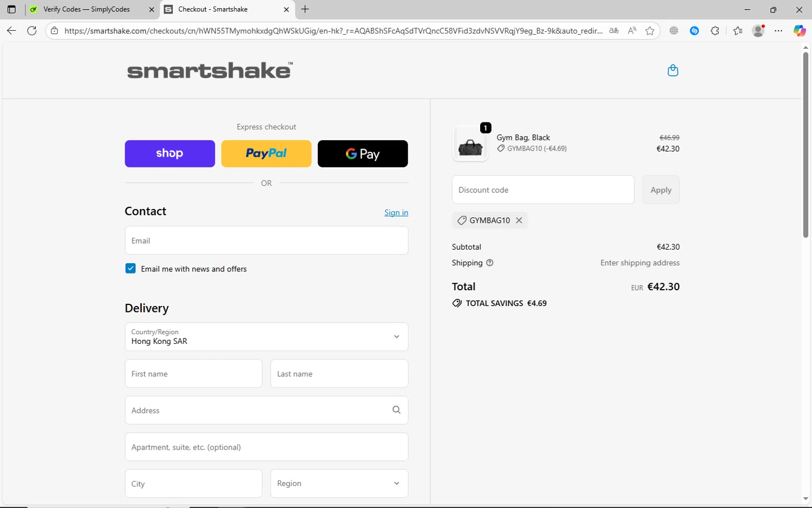Open a new browser tab

(305, 9)
